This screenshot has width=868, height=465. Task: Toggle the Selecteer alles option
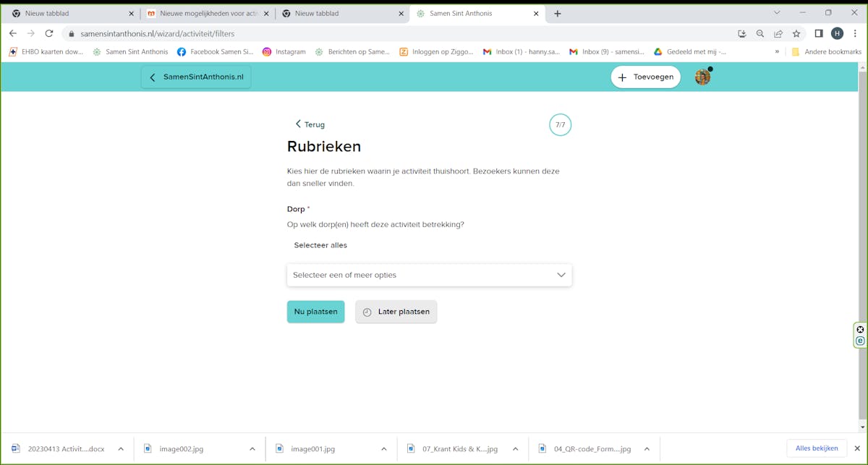pyautogui.click(x=320, y=245)
